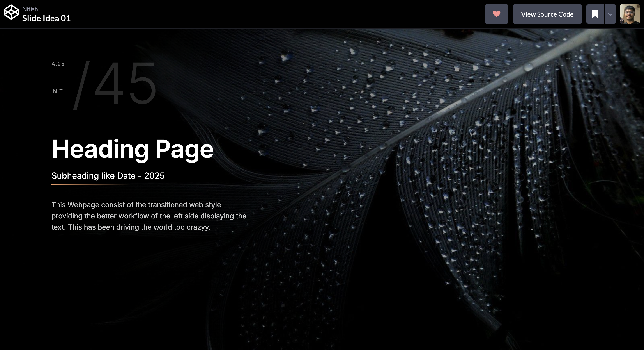Click the paragraph starting 'This Webpage consist'
Image resolution: width=644 pixels, height=350 pixels.
coord(149,216)
